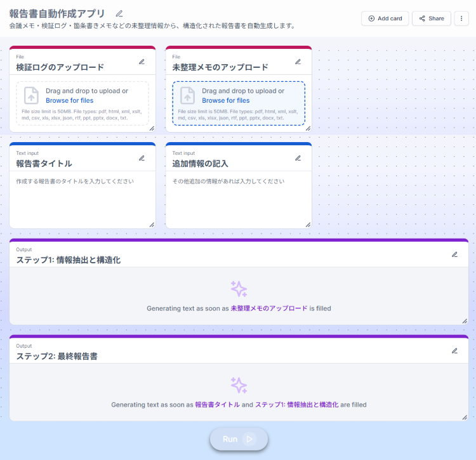Edit the 未整理メモのアップロード card
The height and width of the screenshot is (460, 476).
tap(298, 62)
